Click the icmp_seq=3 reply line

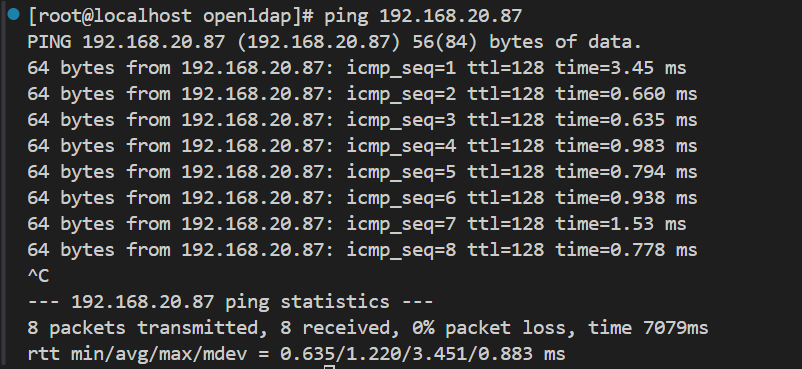click(362, 120)
